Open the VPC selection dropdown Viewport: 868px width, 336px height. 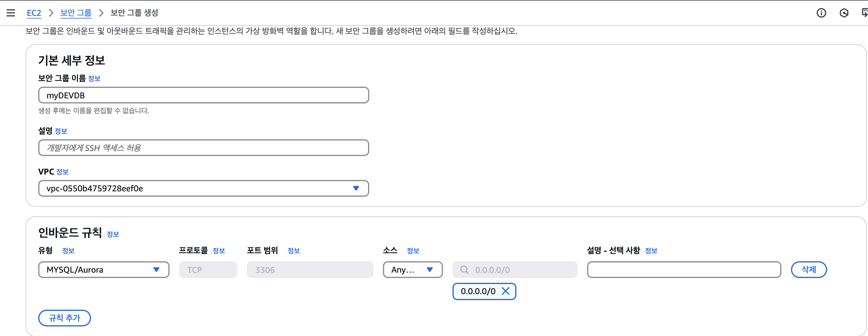pyautogui.click(x=356, y=188)
